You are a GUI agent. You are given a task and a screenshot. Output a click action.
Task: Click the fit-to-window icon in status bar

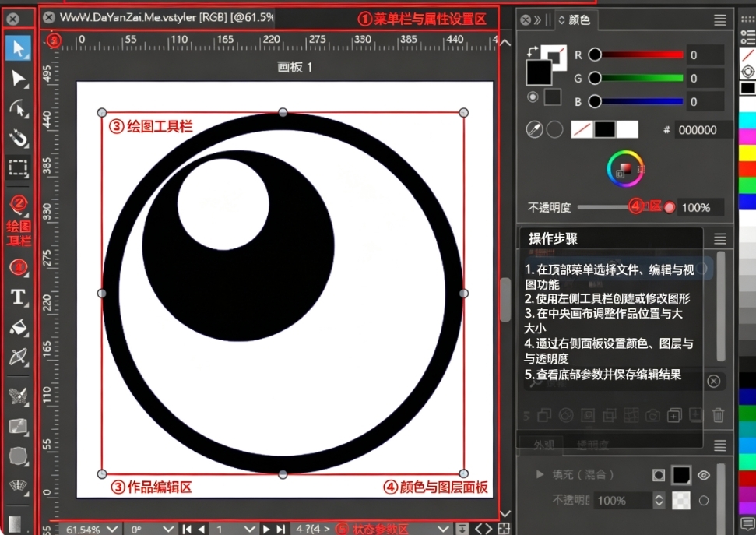504,529
